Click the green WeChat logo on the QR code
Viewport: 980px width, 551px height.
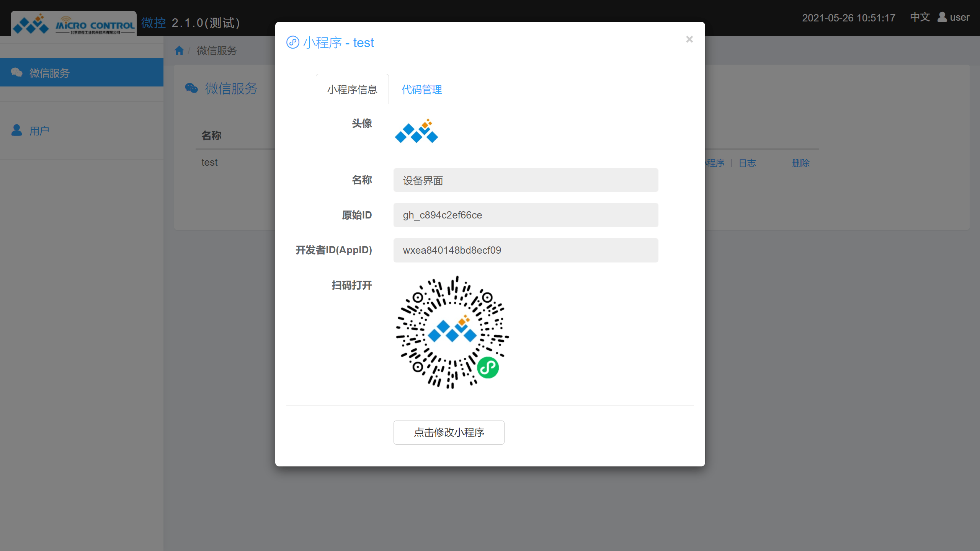pos(489,367)
